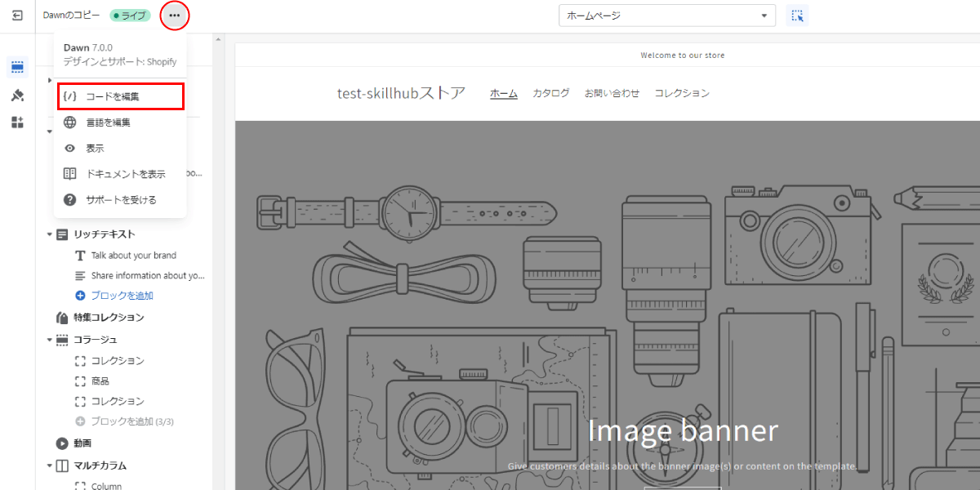Viewport: 980px width, 490px height.
Task: Click the question mark icon beside サポートを受ける
Action: point(70,199)
